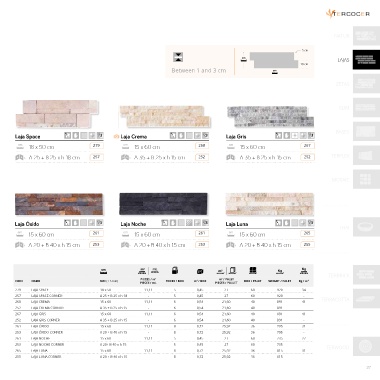Screen dimensions: 380x380
Task: Click the Laja Oxido stone thumbnail
Action: (x=59, y=204)
